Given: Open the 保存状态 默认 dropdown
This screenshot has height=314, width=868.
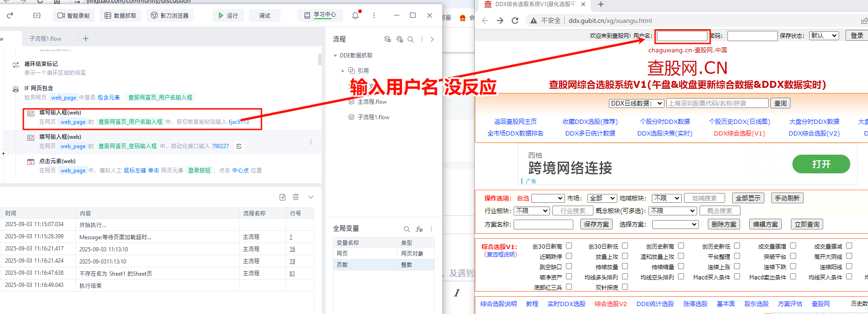Looking at the screenshot, I should 824,36.
